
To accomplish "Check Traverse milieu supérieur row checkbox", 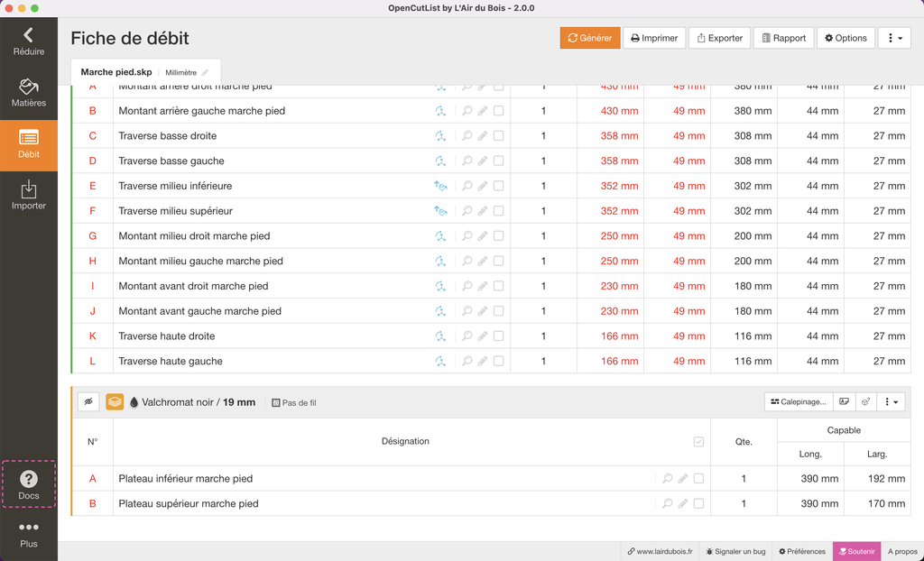I will tap(498, 211).
